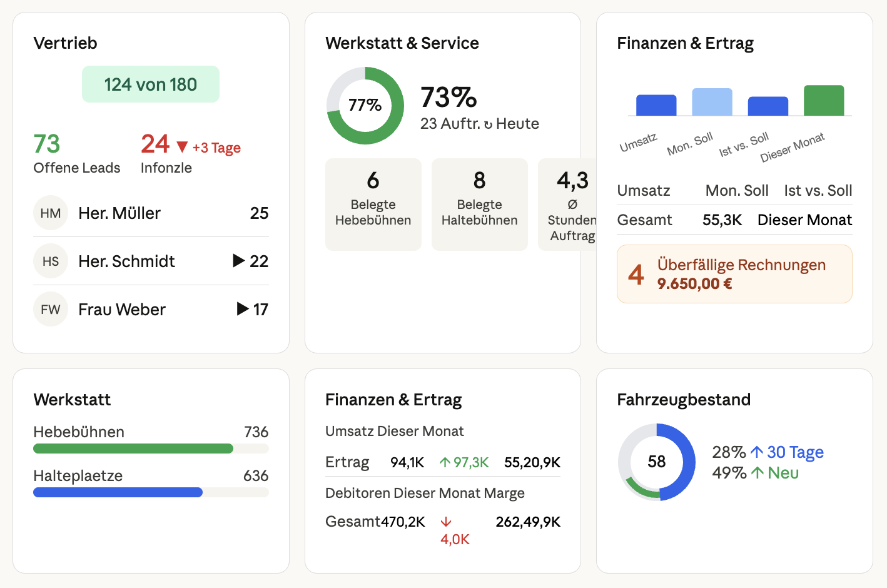Click the green Dieser Monat chart bar
This screenshot has height=588, width=887.
823,101
